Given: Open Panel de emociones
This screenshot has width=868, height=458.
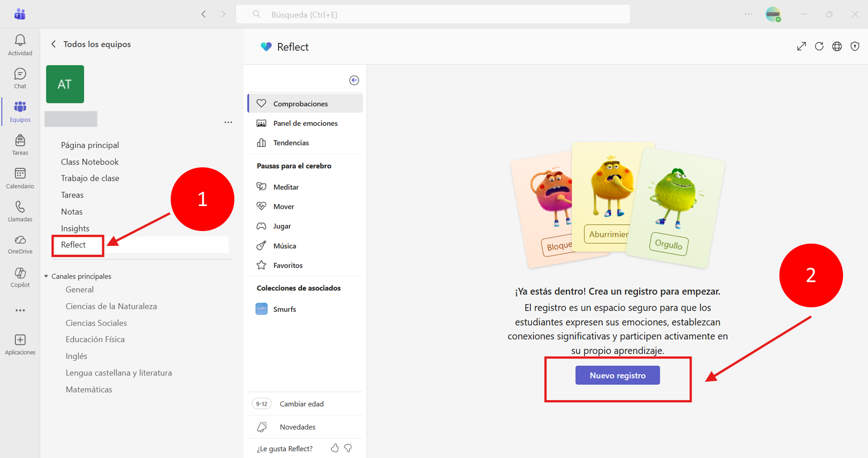Looking at the screenshot, I should pyautogui.click(x=305, y=123).
